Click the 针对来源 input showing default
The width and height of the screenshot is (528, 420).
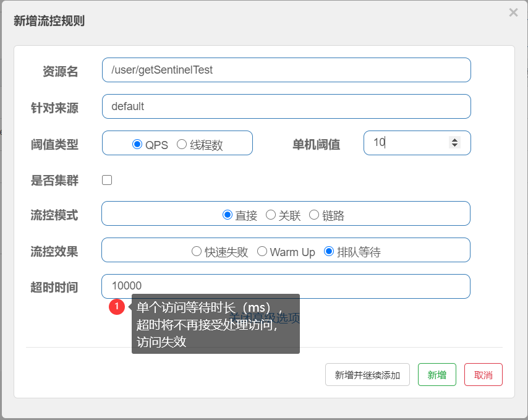(x=286, y=106)
